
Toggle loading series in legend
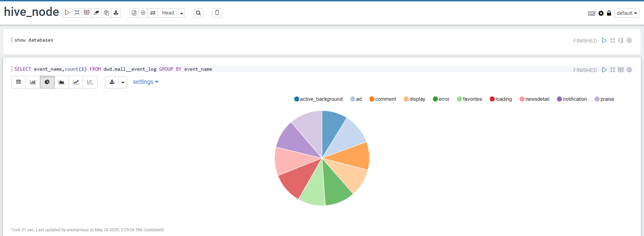click(501, 99)
